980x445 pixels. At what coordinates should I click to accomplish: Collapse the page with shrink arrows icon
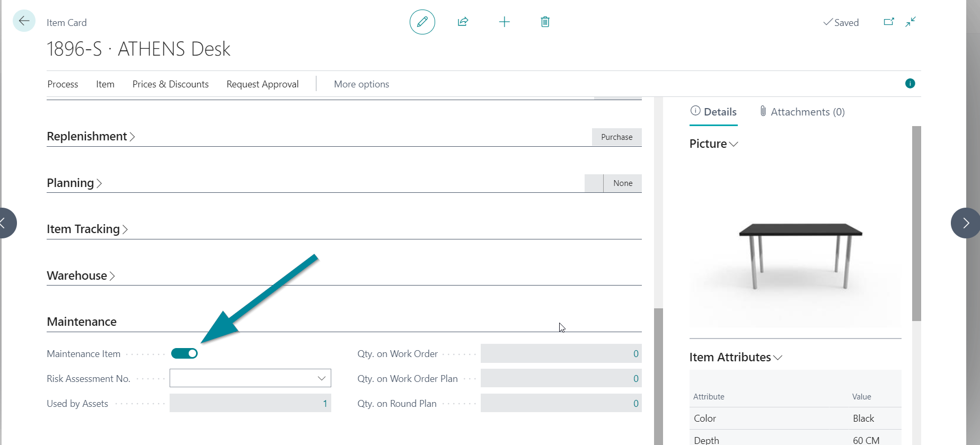pos(911,22)
